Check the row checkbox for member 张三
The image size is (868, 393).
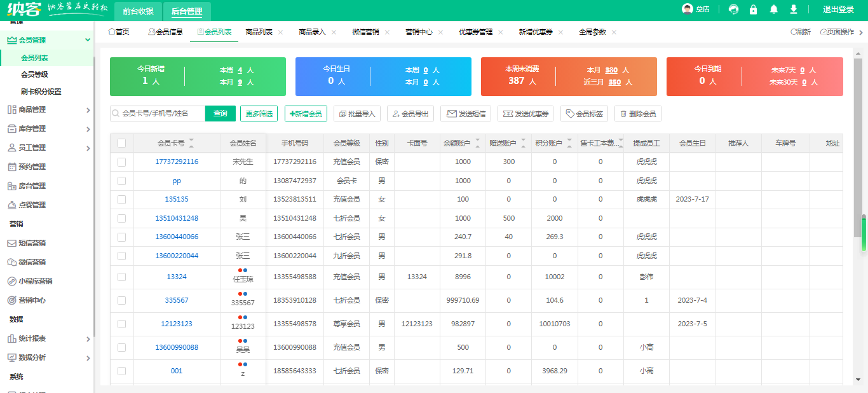(x=122, y=237)
